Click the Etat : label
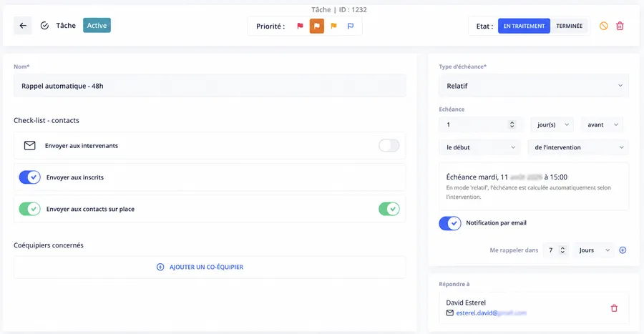The width and height of the screenshot is (644, 334). 484,26
